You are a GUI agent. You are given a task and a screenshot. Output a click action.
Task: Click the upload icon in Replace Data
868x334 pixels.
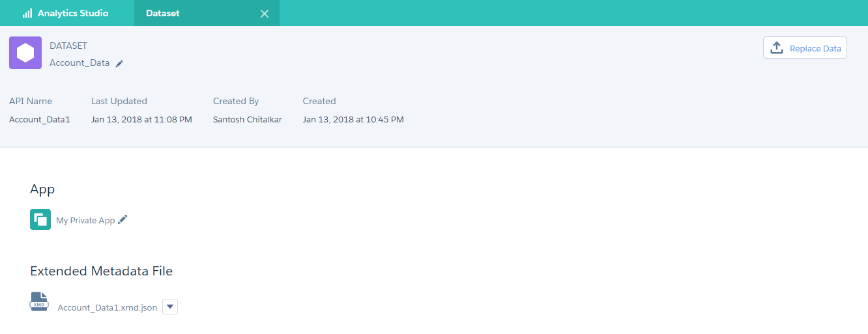(x=776, y=48)
